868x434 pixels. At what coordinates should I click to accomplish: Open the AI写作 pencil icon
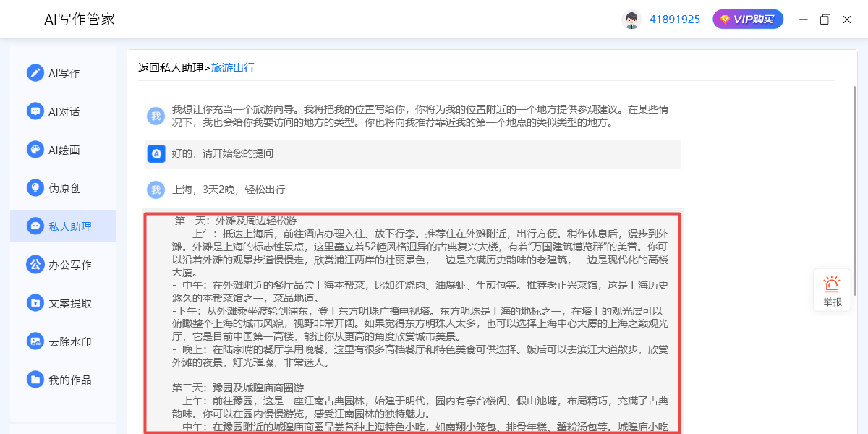(35, 73)
